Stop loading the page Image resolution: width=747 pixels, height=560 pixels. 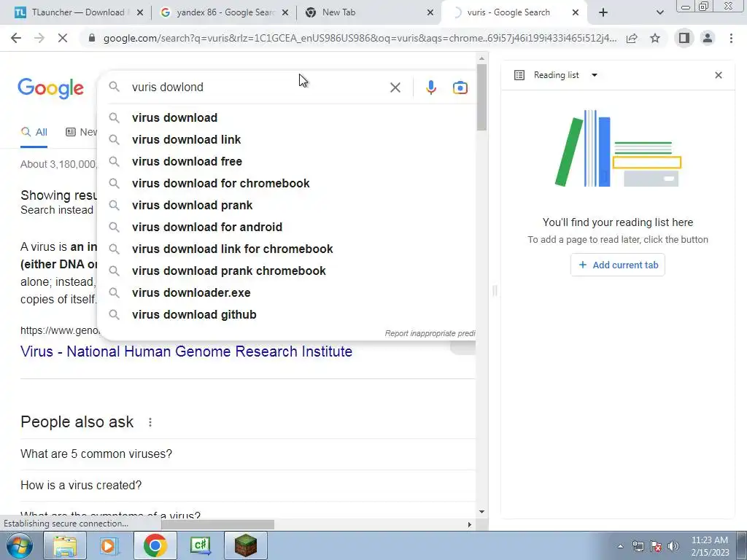pos(63,38)
